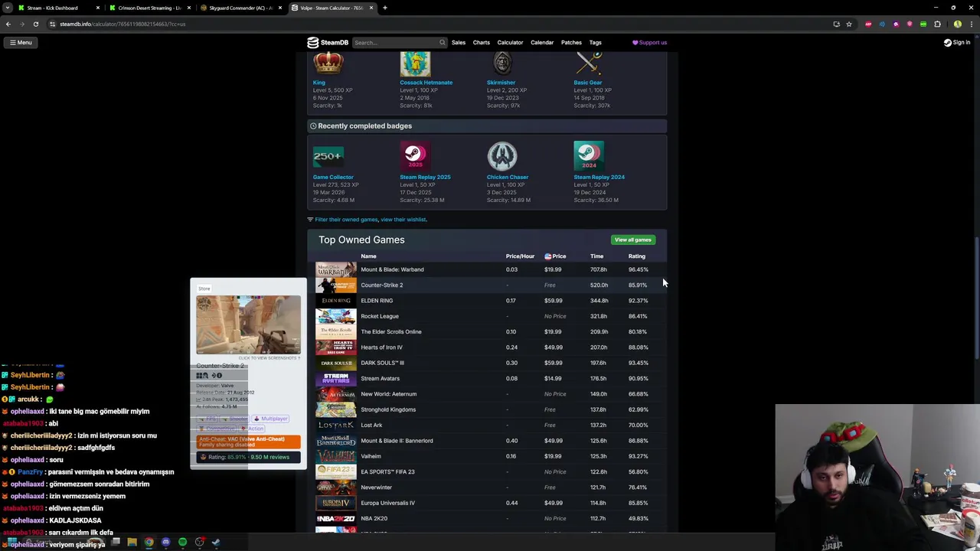980x551 pixels.
Task: Open the Chicken Chaser badge icon
Action: click(502, 156)
